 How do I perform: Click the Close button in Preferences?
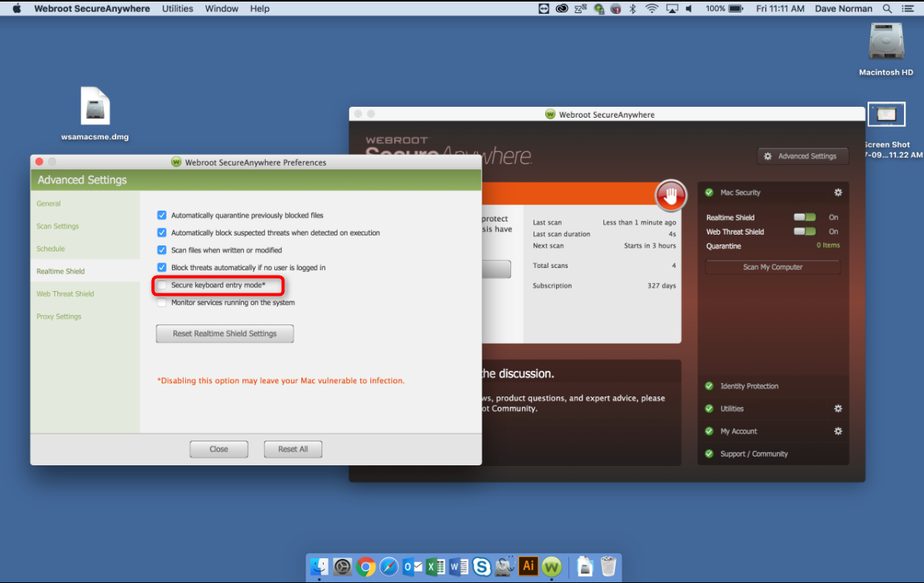[218, 449]
